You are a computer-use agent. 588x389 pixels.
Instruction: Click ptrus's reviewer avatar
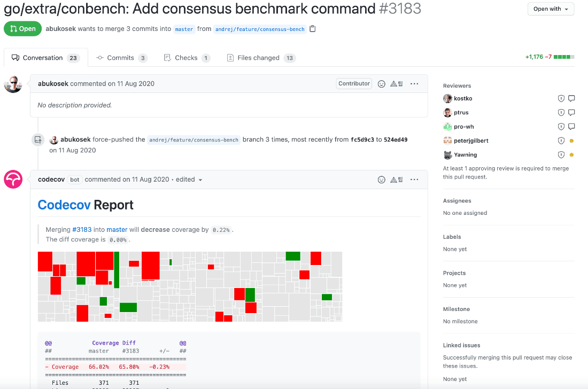tap(447, 112)
